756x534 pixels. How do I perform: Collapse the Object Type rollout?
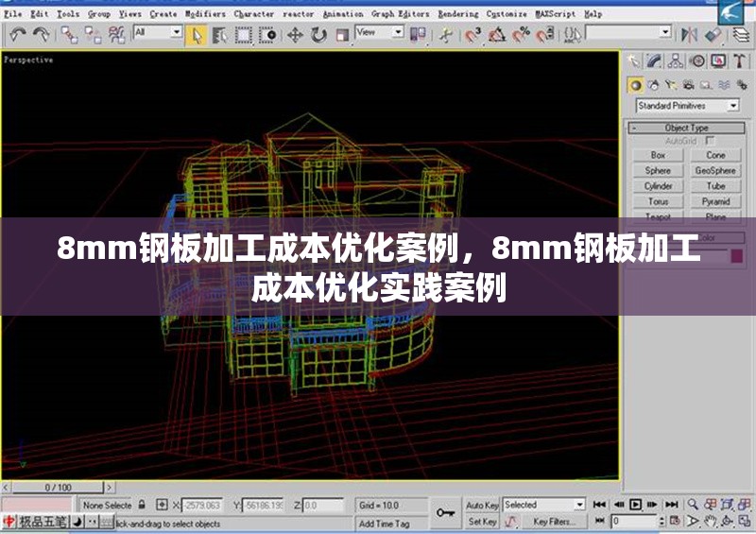pos(686,128)
